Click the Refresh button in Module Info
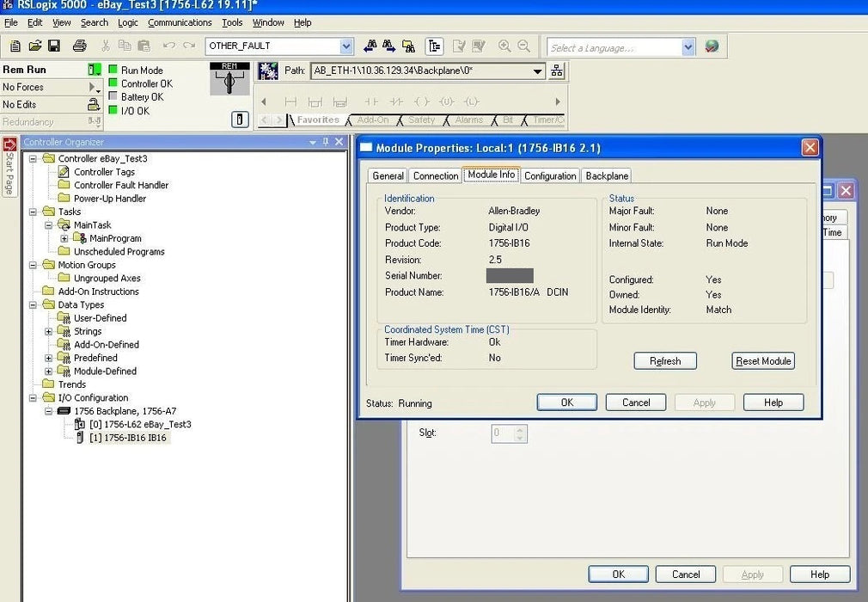Image resolution: width=868 pixels, height=602 pixels. coord(665,361)
